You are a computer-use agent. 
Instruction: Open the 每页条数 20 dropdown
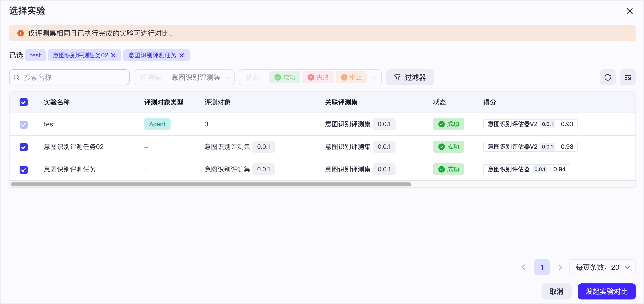(x=602, y=267)
